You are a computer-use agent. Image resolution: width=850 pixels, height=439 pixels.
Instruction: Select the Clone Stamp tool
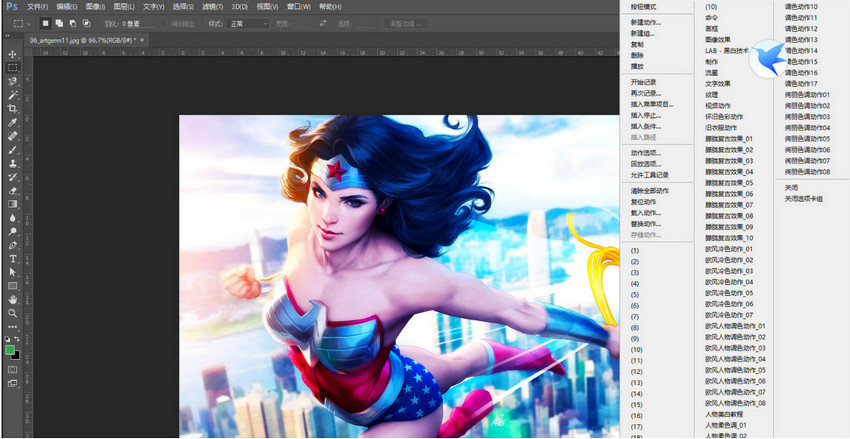pos(12,163)
